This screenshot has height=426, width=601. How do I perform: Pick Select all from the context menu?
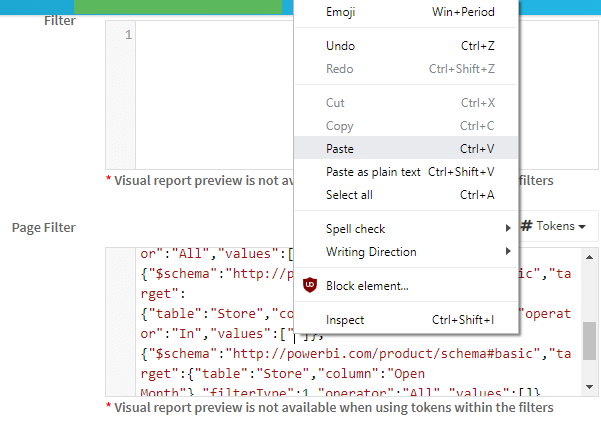tap(349, 195)
